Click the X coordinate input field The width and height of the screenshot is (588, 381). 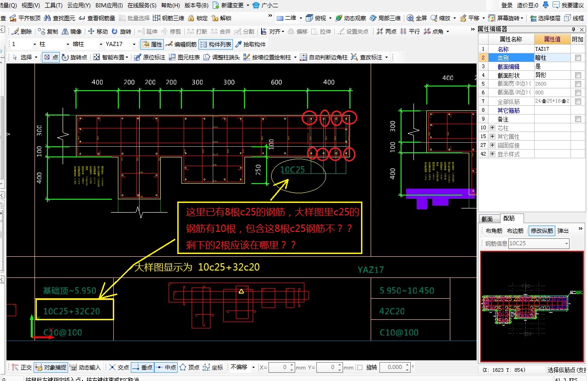click(x=281, y=367)
